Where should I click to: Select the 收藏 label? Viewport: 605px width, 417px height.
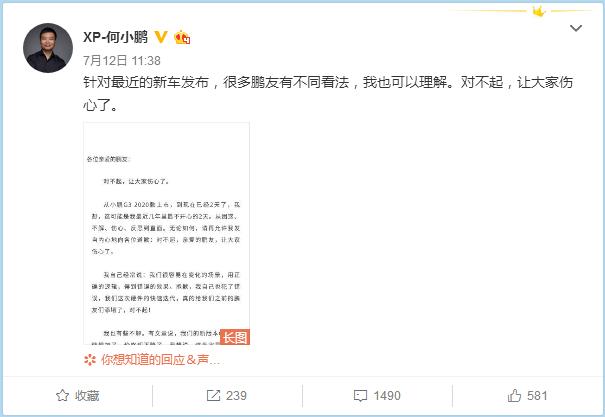coord(87,396)
